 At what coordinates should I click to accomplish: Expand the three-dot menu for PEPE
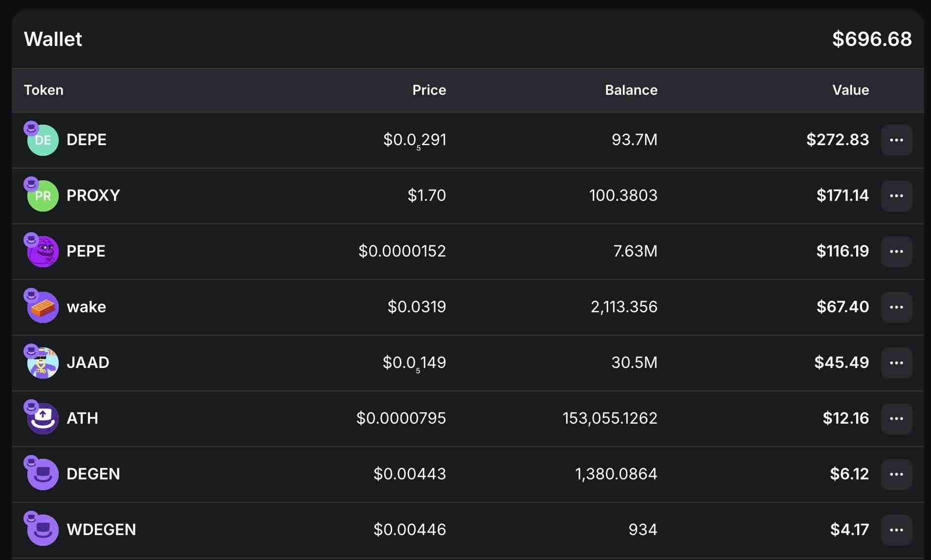896,252
